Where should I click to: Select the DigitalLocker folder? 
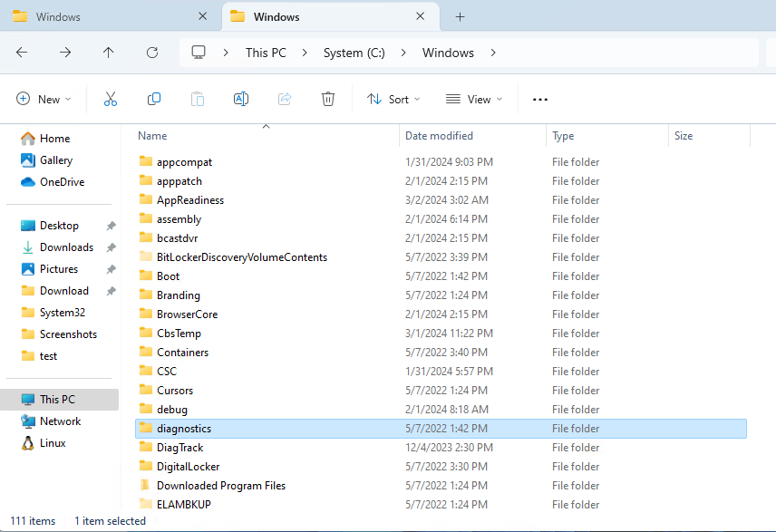click(441, 467)
